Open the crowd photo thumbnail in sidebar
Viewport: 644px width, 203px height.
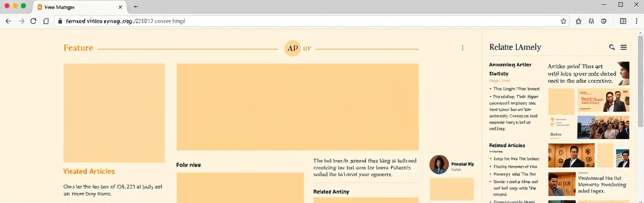(x=603, y=127)
